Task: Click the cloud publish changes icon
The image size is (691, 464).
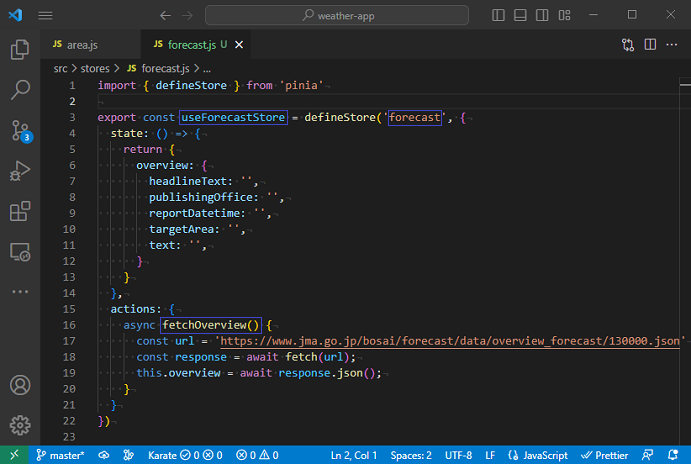Action: 104,455
